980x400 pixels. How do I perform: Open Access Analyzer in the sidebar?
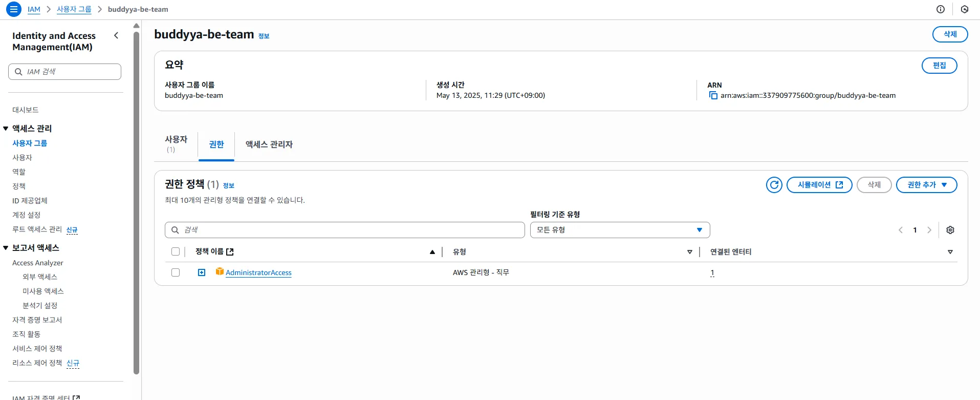coord(38,263)
